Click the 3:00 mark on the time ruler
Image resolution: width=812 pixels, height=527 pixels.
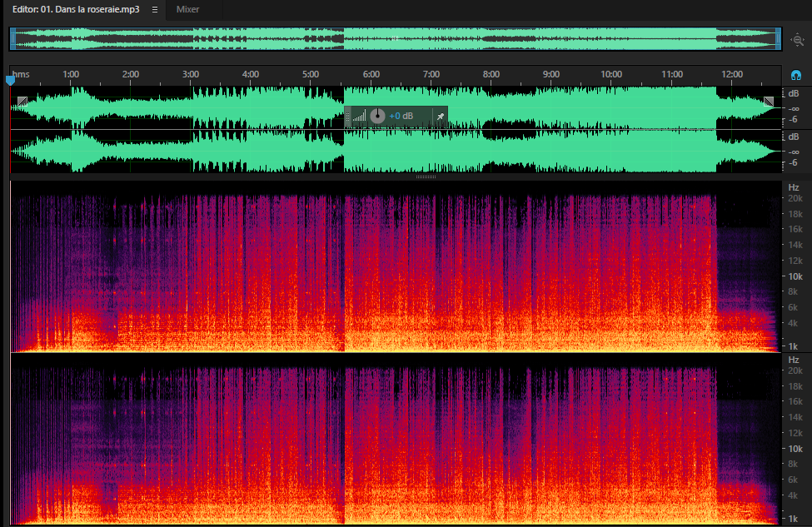coord(191,75)
